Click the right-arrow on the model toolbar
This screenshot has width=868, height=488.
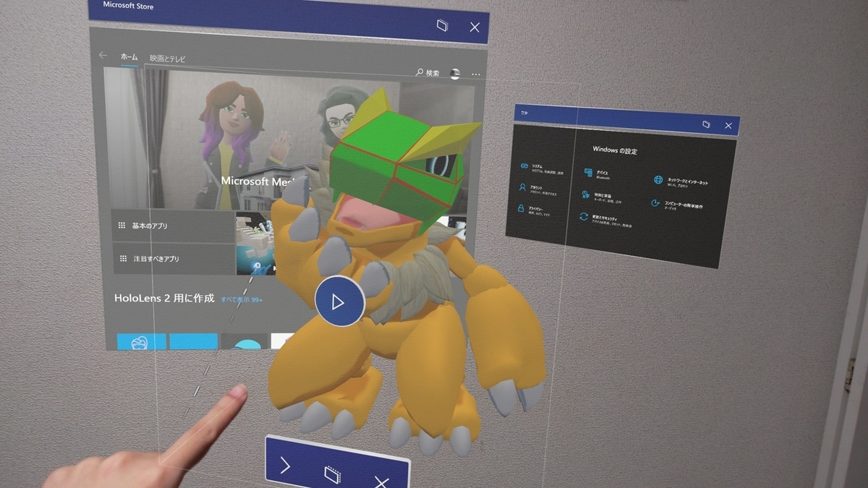coord(285,466)
